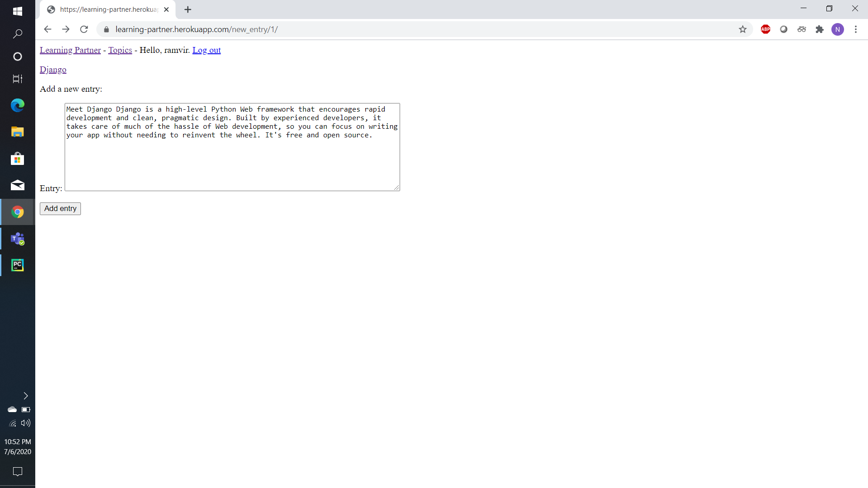868x488 pixels.
Task: Click the padlock icon in the address bar
Action: click(x=106, y=29)
